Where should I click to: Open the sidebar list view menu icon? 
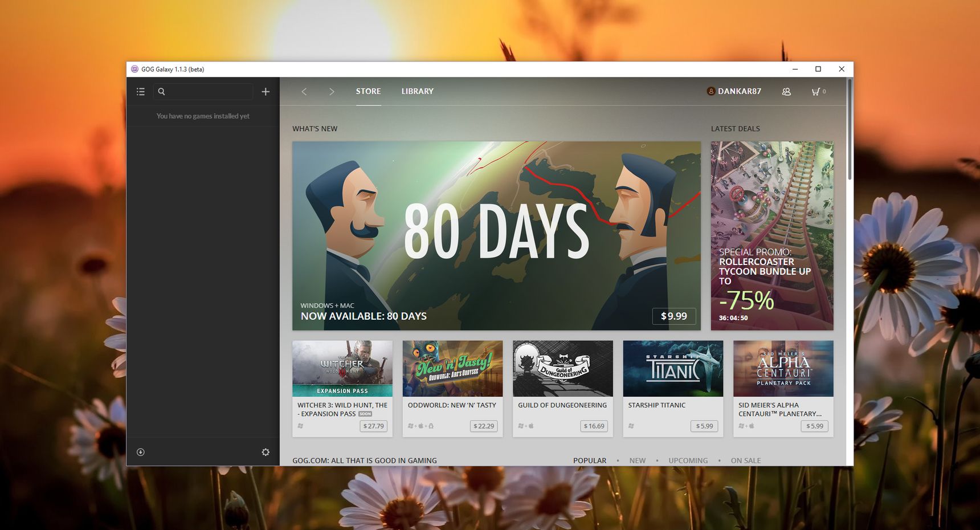(x=141, y=92)
